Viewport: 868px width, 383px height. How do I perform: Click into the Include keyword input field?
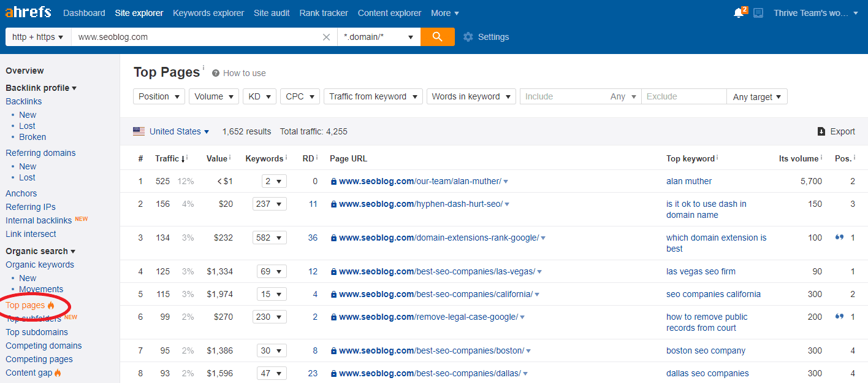[x=563, y=96]
